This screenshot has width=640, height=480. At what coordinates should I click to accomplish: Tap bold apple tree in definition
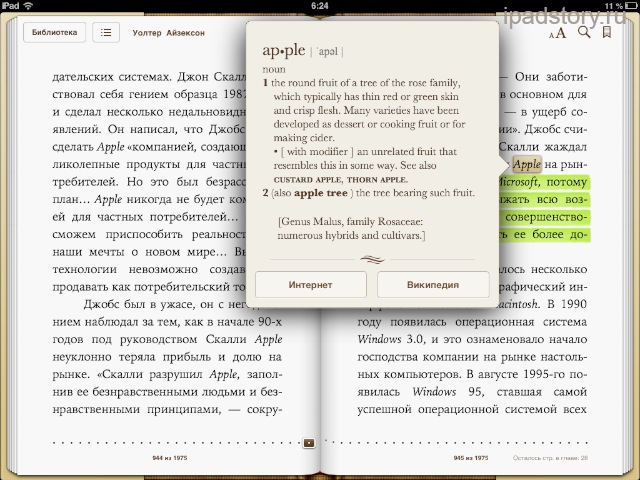(x=321, y=193)
